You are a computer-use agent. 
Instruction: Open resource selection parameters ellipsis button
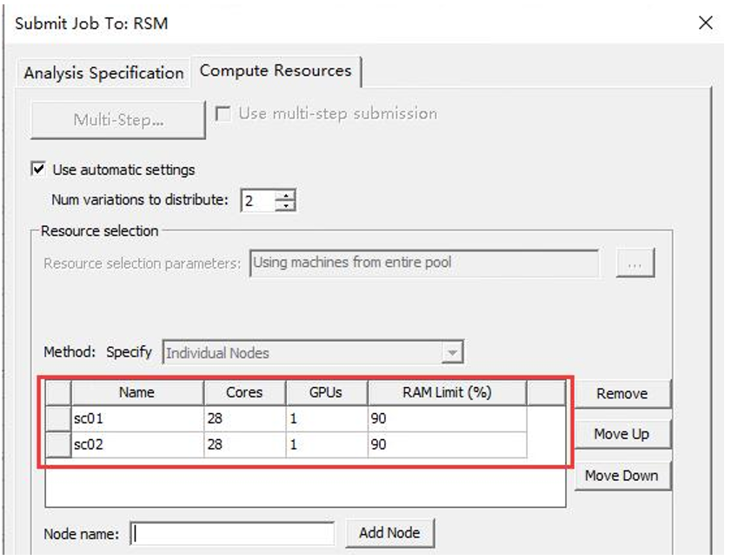(635, 263)
